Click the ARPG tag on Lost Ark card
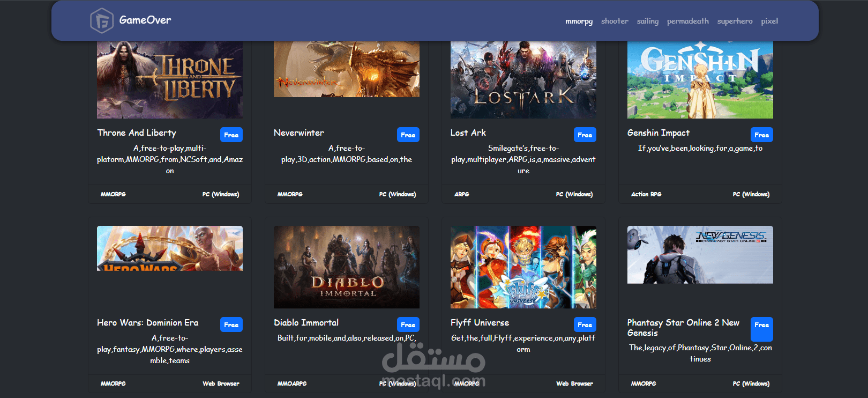 [462, 194]
